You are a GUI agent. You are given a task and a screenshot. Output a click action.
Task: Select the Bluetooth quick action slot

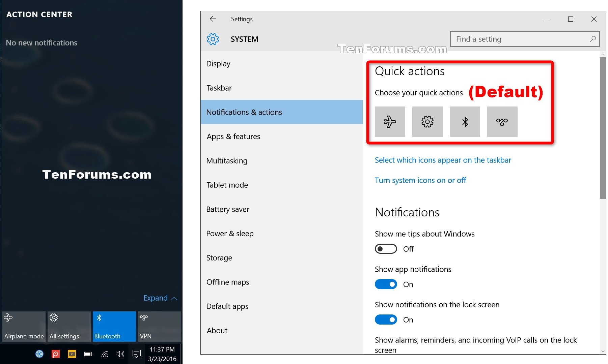(465, 122)
